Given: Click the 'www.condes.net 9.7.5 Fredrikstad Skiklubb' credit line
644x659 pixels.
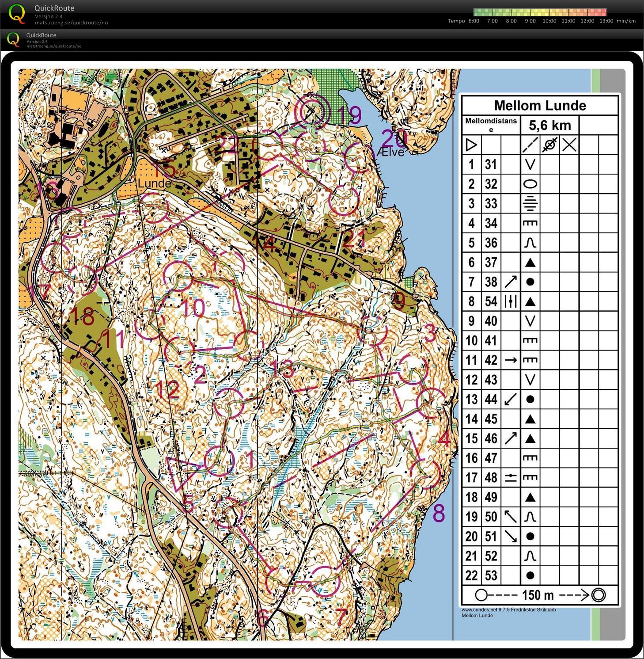Looking at the screenshot, I should pyautogui.click(x=509, y=610).
